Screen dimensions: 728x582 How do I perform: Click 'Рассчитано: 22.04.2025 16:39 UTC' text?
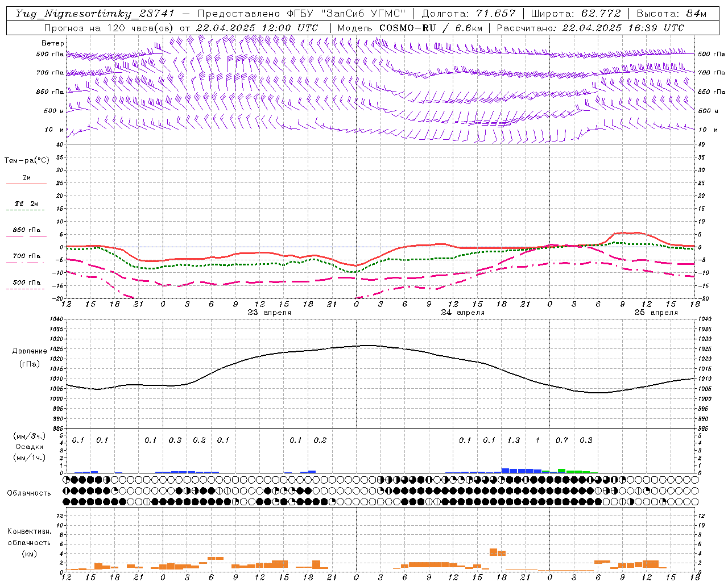(x=590, y=28)
